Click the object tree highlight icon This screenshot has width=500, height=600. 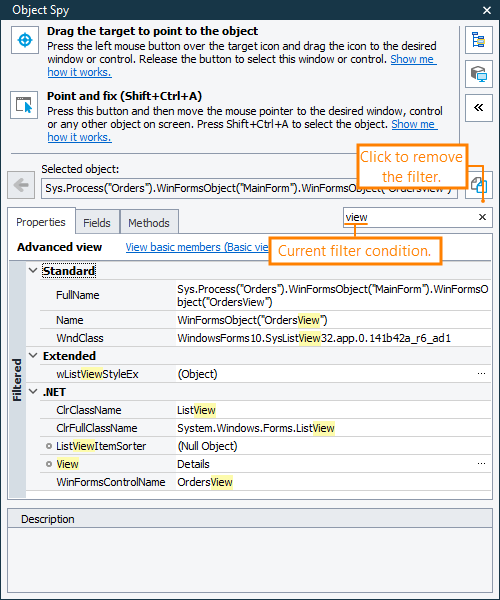(x=479, y=40)
